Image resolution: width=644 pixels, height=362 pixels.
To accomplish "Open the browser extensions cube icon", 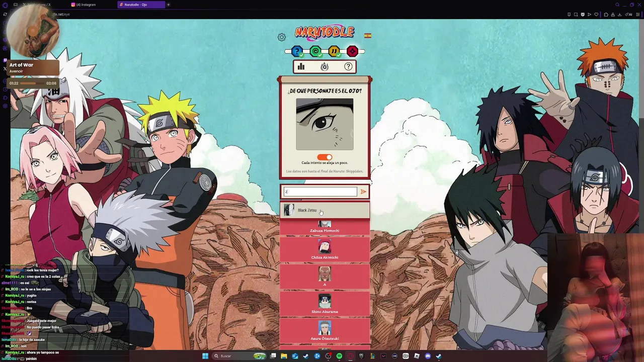I will (x=606, y=15).
